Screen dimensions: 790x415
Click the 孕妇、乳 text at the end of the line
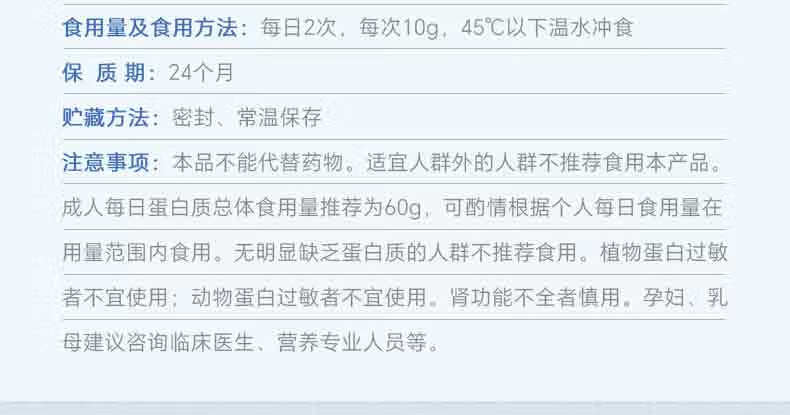click(x=685, y=297)
